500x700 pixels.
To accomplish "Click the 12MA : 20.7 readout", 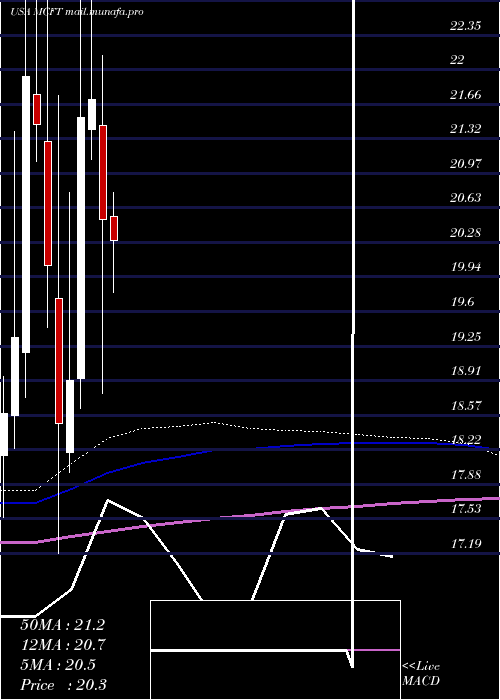I will click(x=62, y=645).
